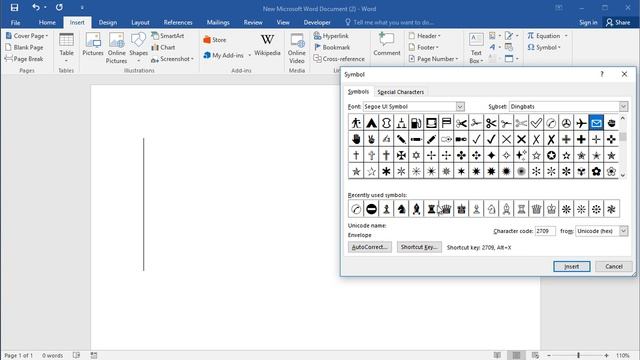Zoom in with the plus button
This screenshot has width=640, height=360.
(x=606, y=356)
